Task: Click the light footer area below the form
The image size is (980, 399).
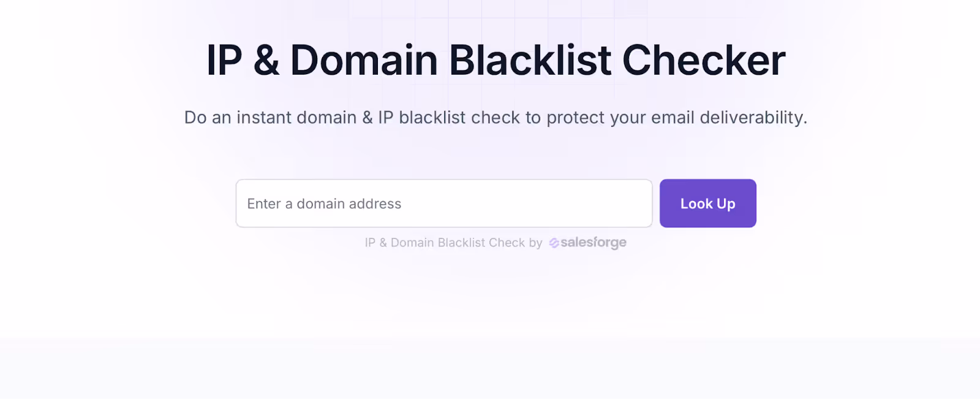Action: (x=490, y=368)
